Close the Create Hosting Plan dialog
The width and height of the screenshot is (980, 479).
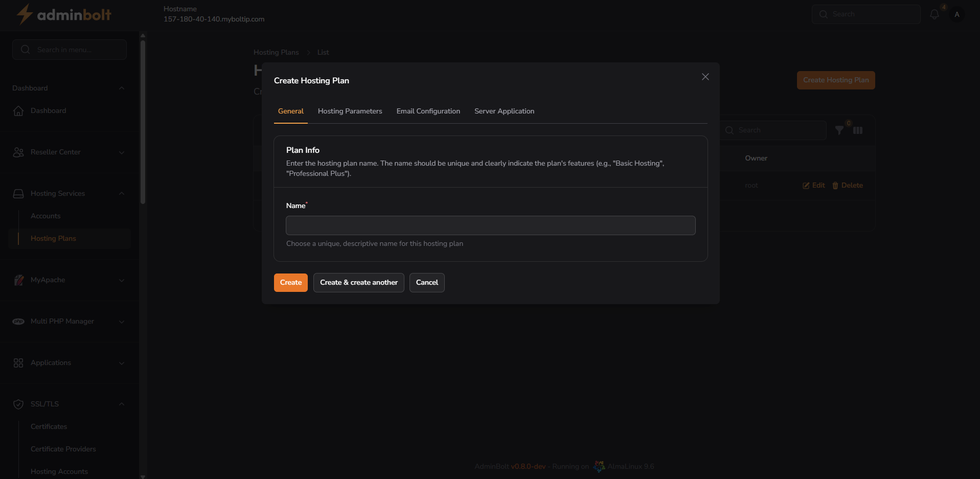[705, 77]
